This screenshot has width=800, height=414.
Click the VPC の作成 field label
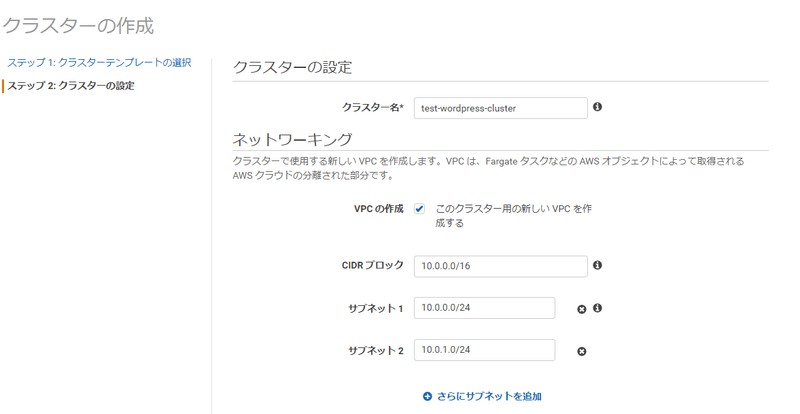379,209
